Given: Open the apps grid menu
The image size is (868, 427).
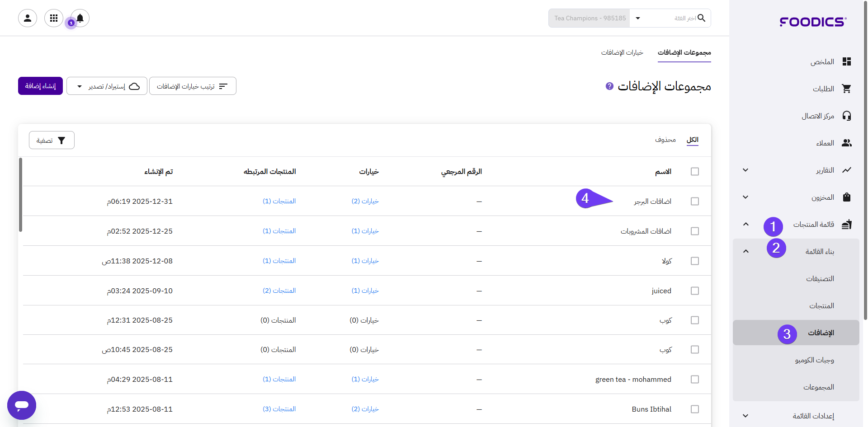Looking at the screenshot, I should (x=54, y=18).
